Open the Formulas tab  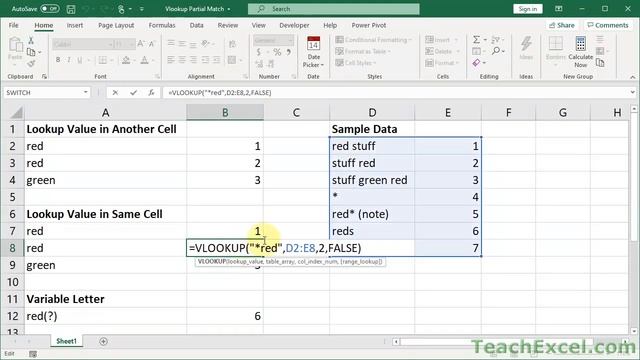click(162, 25)
